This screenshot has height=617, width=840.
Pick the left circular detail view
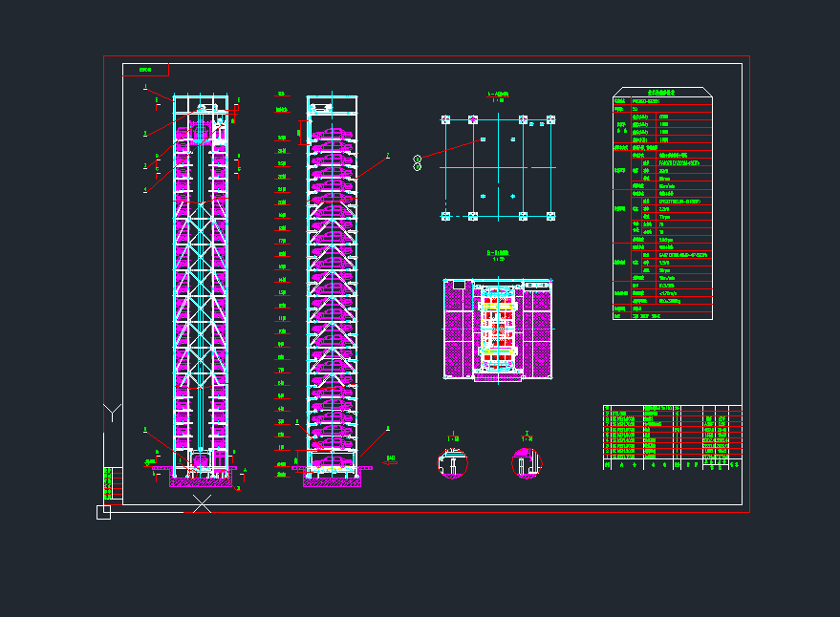coord(452,463)
